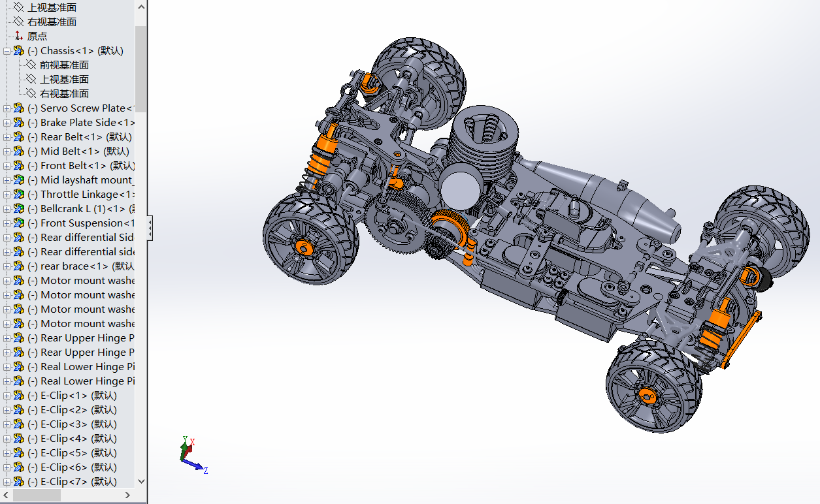
Task: Click the Front Suspension<1> part icon
Action: pyautogui.click(x=19, y=223)
